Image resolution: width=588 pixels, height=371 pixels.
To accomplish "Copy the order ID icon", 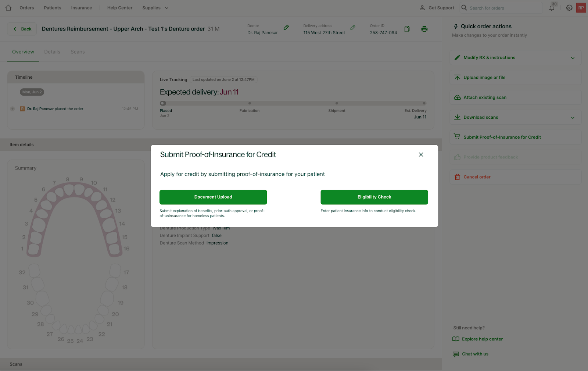I will (407, 29).
